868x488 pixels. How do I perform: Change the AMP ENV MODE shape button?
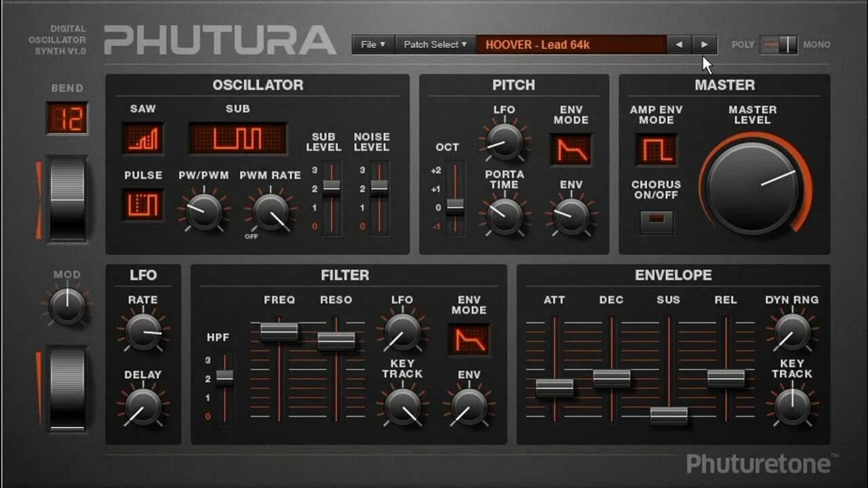(x=656, y=150)
